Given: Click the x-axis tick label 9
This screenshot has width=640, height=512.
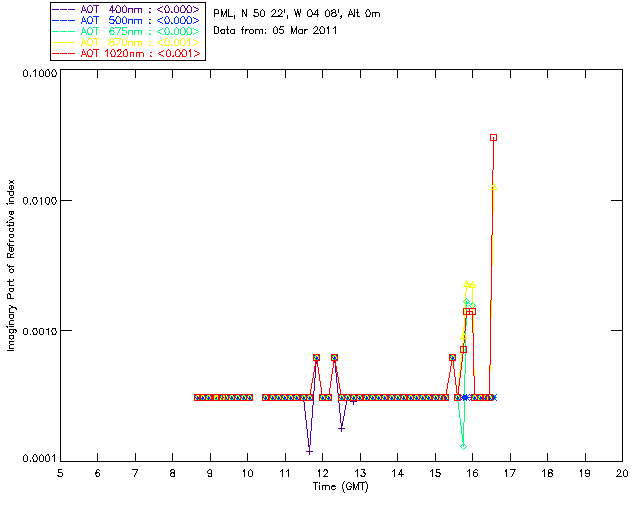Looking at the screenshot, I should 210,473.
